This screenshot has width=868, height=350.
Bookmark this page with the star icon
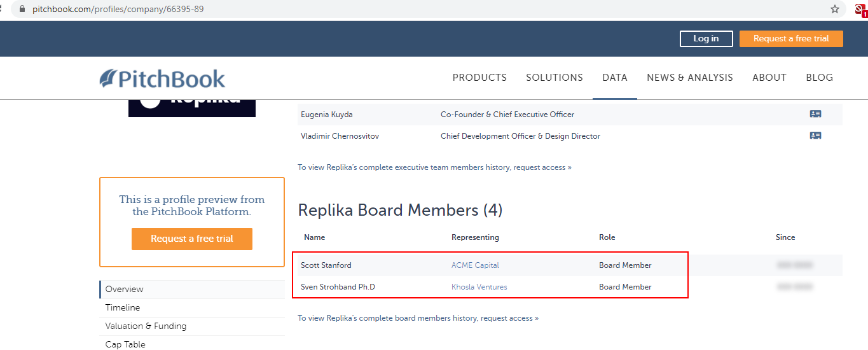[835, 9]
